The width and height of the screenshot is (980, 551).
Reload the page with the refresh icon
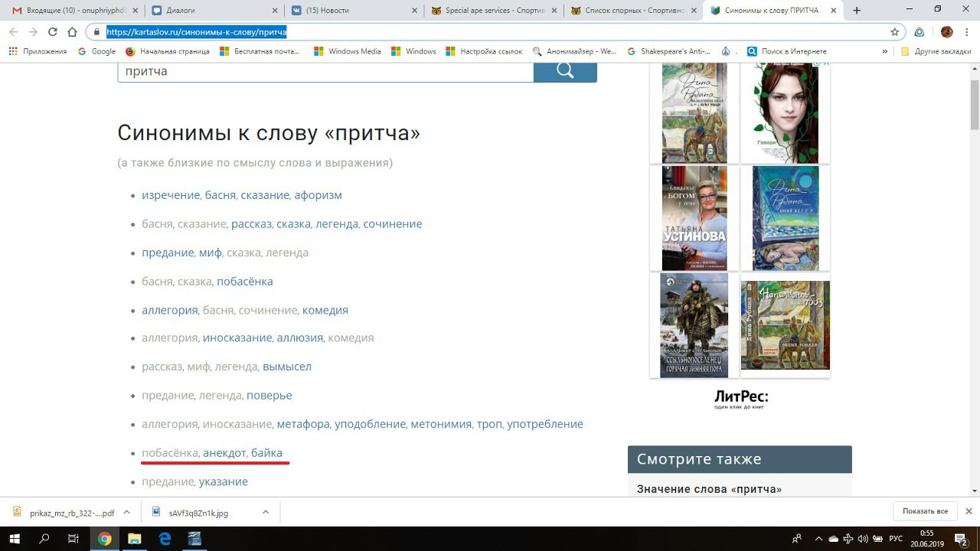(x=52, y=32)
